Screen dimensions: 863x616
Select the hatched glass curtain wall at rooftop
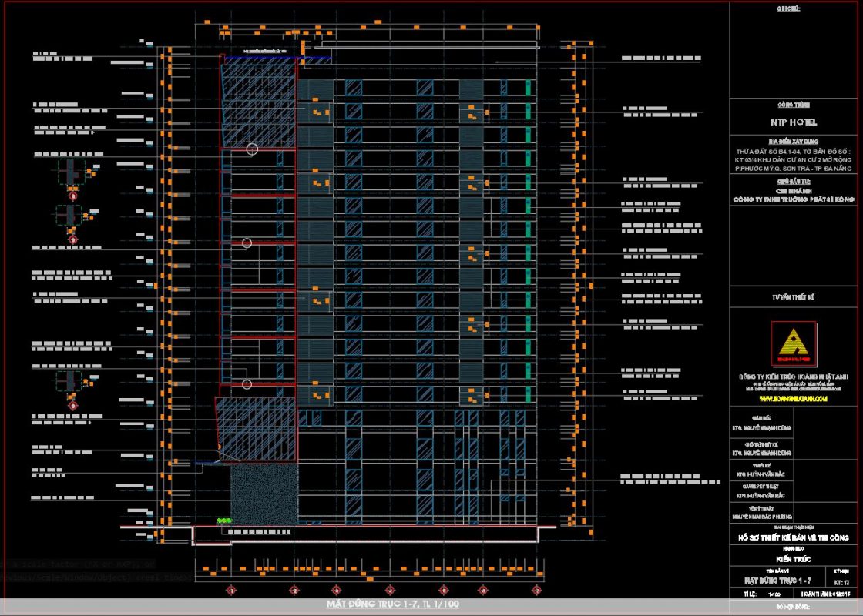pos(258,104)
